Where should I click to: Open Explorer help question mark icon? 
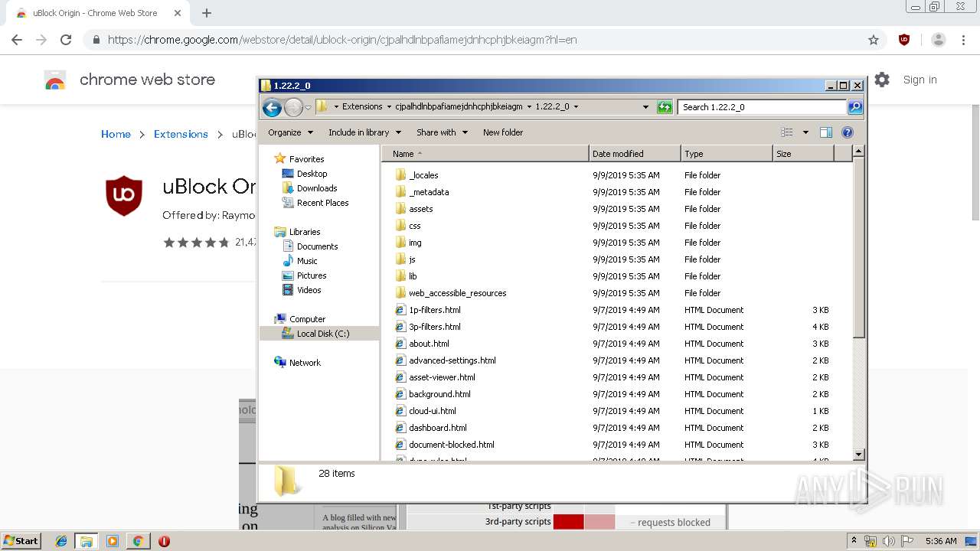click(x=848, y=132)
